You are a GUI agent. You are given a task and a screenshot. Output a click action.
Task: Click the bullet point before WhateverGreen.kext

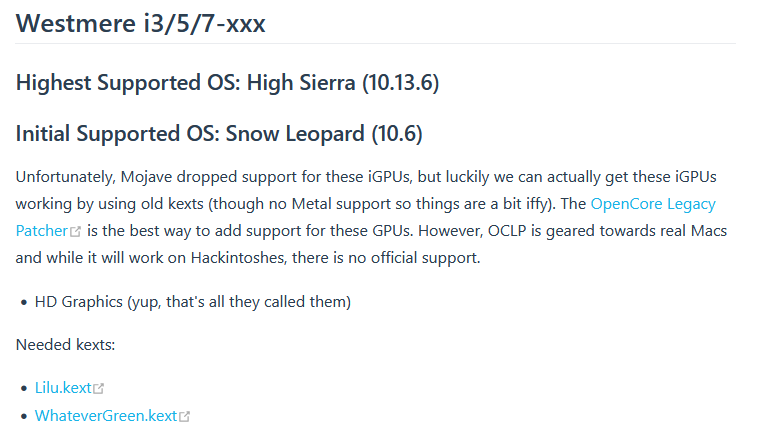pyautogui.click(x=23, y=415)
